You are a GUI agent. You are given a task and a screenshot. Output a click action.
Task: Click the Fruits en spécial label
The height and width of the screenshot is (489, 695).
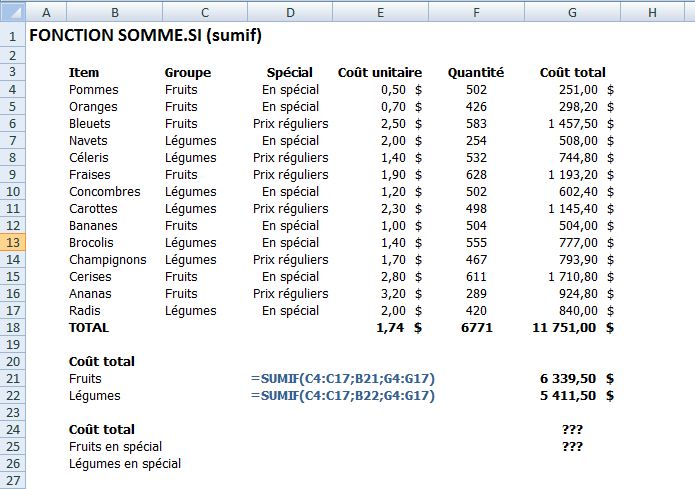pos(115,446)
